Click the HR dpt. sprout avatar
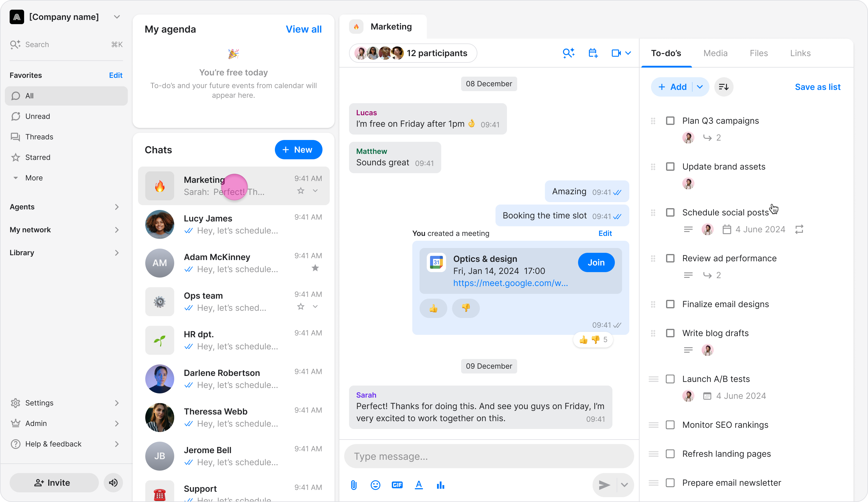The height and width of the screenshot is (502, 868). 159,340
